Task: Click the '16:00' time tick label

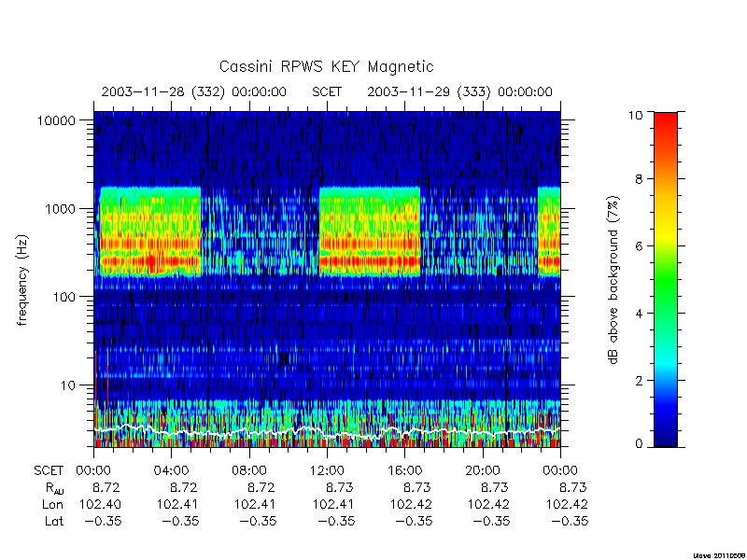Action: coord(404,471)
